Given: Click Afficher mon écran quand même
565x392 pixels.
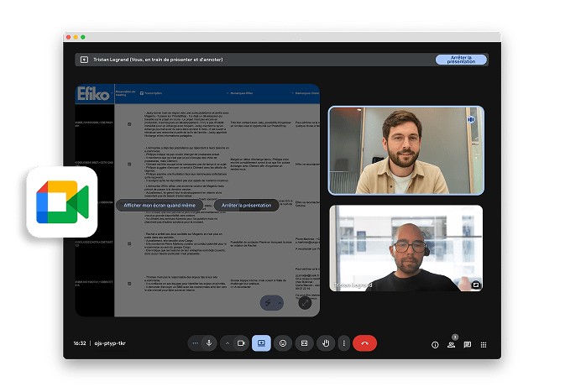Looking at the screenshot, I should (x=161, y=205).
